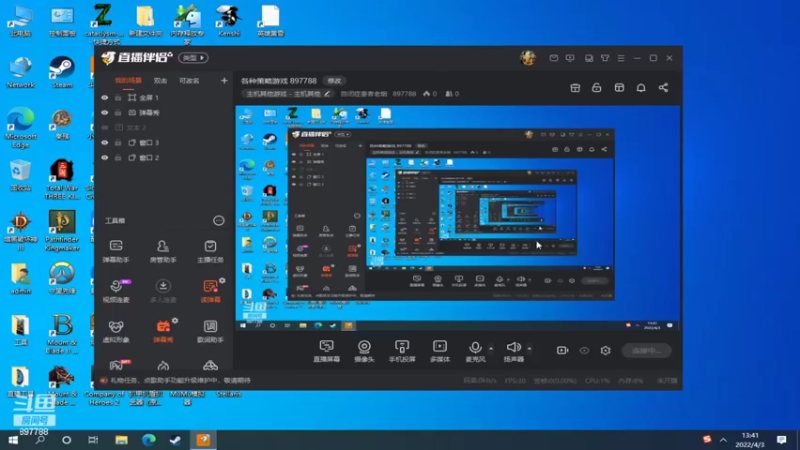Open the 虚拟形象 tool
The height and width of the screenshot is (450, 800).
click(116, 331)
